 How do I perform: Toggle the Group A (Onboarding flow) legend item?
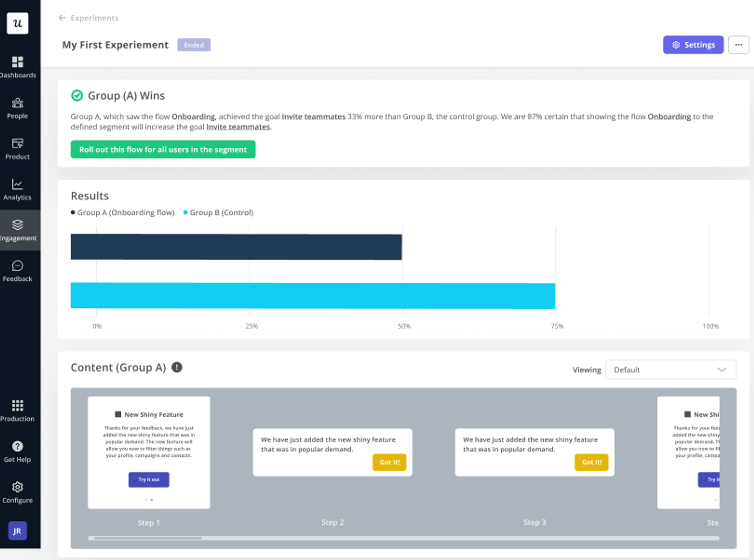tap(123, 213)
